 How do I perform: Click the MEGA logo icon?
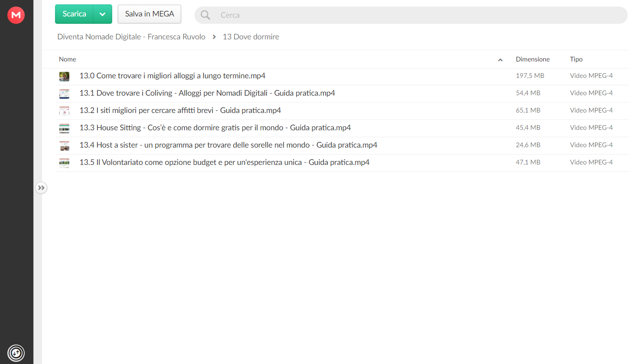click(16, 15)
